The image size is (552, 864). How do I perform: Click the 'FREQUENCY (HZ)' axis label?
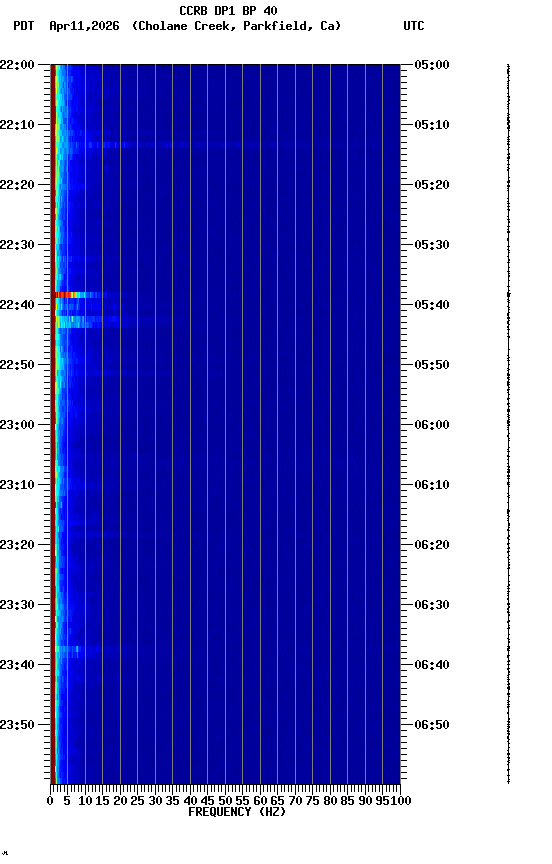(x=237, y=812)
